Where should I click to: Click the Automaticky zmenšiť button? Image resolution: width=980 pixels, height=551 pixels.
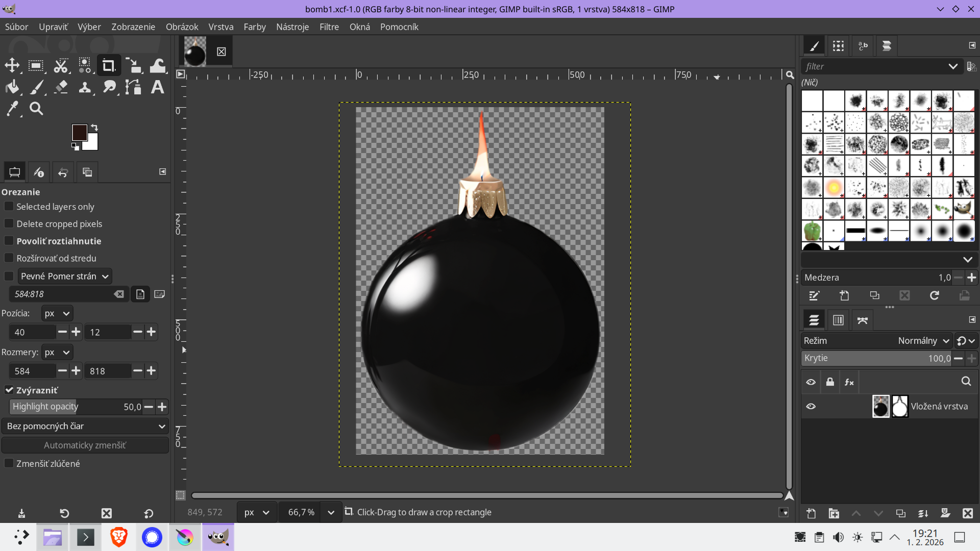pyautogui.click(x=85, y=445)
